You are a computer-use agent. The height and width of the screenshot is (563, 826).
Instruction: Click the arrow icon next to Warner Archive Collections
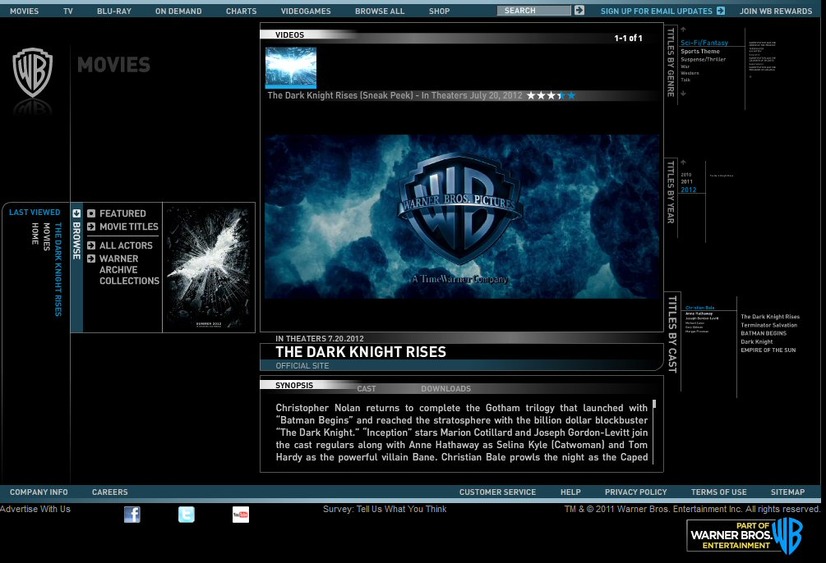(91, 259)
